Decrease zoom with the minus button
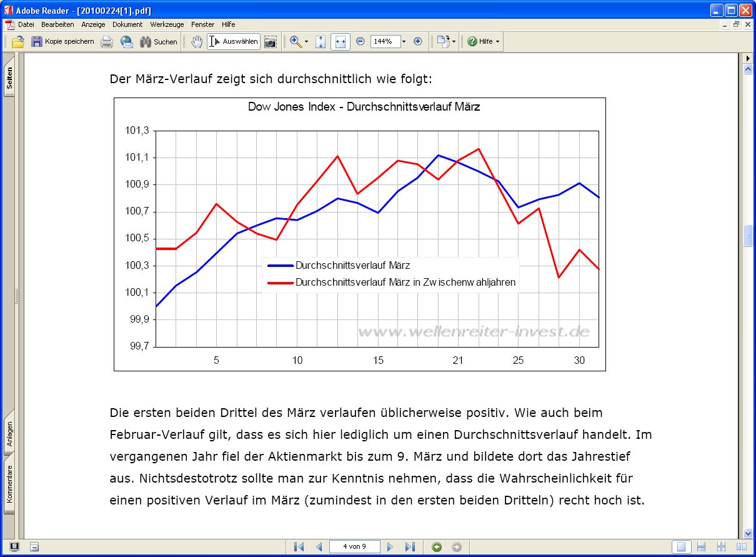 click(x=361, y=42)
